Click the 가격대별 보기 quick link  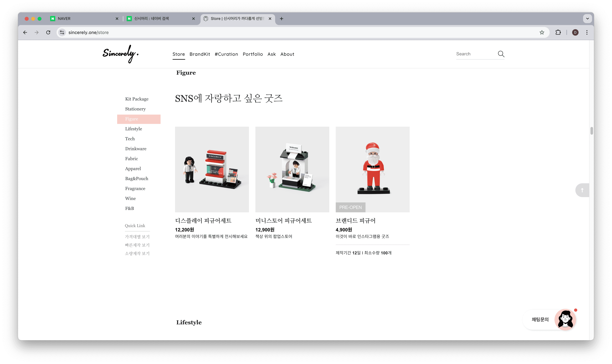point(137,237)
